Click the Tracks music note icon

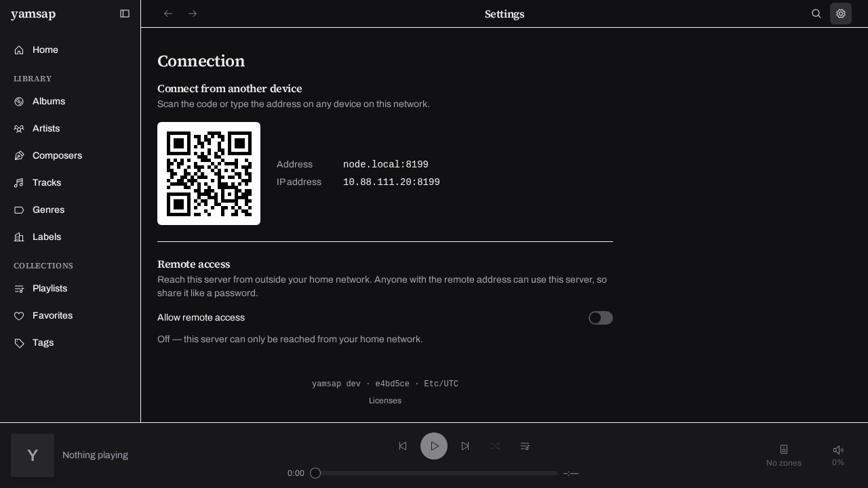[x=19, y=183]
